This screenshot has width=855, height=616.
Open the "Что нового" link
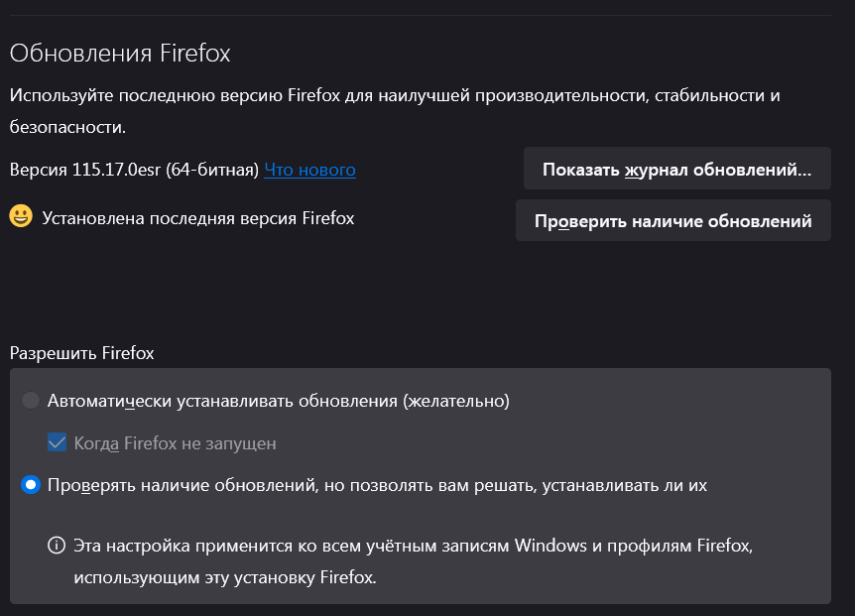[x=309, y=170]
